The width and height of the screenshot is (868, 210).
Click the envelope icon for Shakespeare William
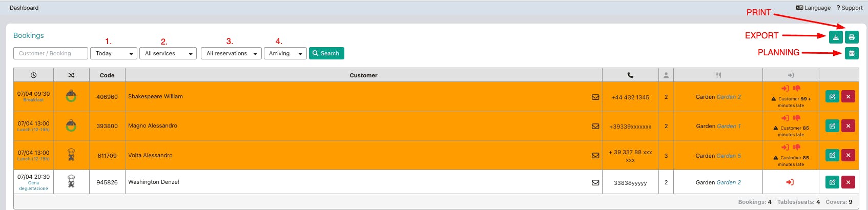[x=595, y=97]
